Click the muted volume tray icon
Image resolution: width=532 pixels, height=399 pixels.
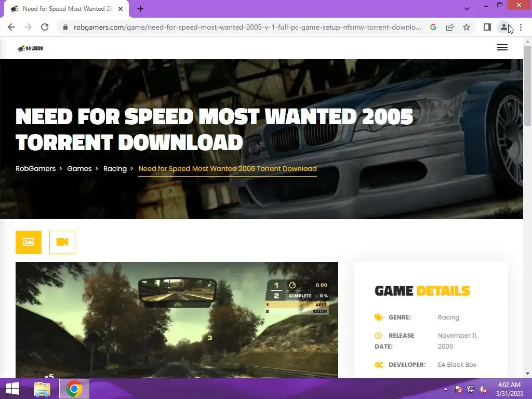(483, 389)
